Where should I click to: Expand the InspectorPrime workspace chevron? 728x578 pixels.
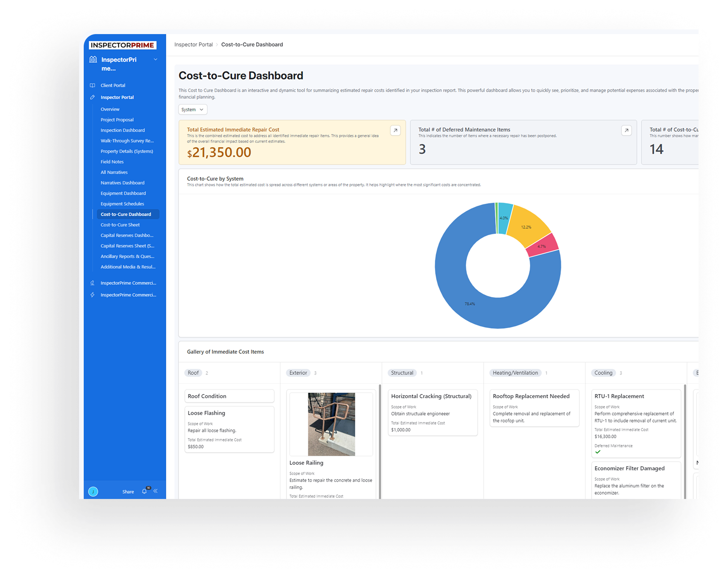pos(155,60)
